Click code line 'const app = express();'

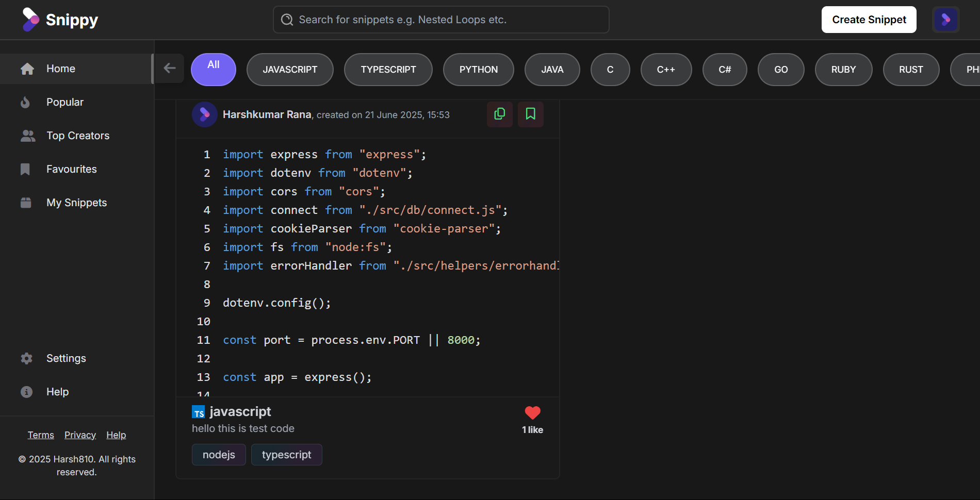coord(297,377)
